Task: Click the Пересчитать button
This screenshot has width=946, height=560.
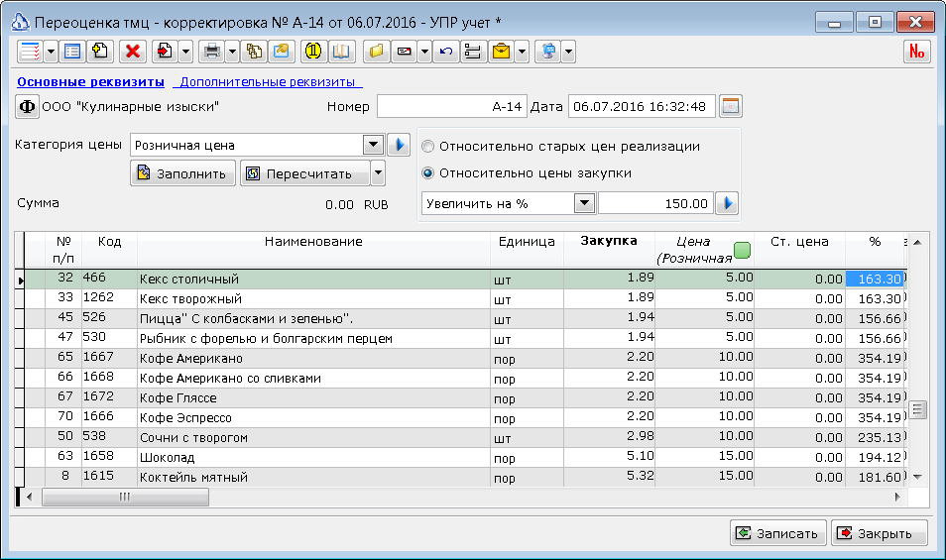Action: (305, 173)
